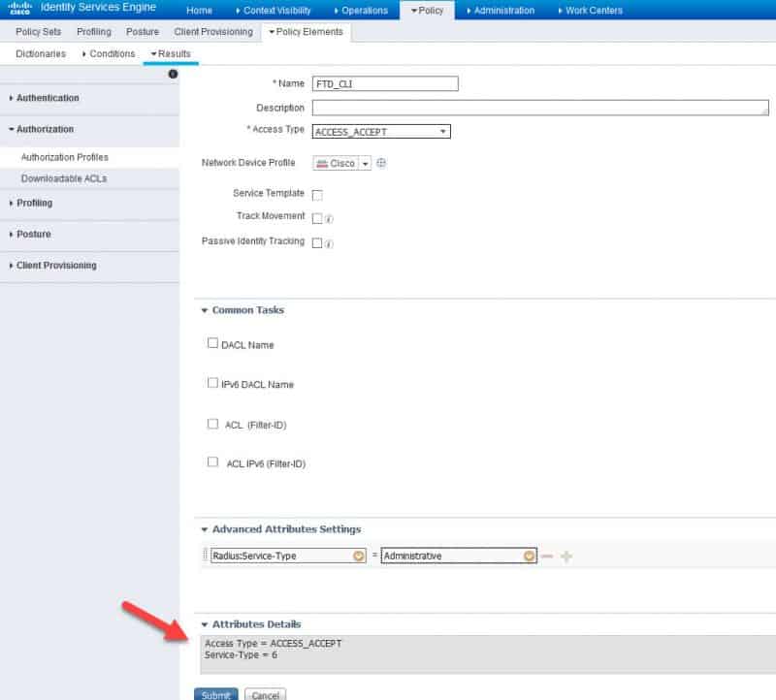Click the Name input field showing FTD_CLI
This screenshot has width=776, height=700.
click(386, 83)
